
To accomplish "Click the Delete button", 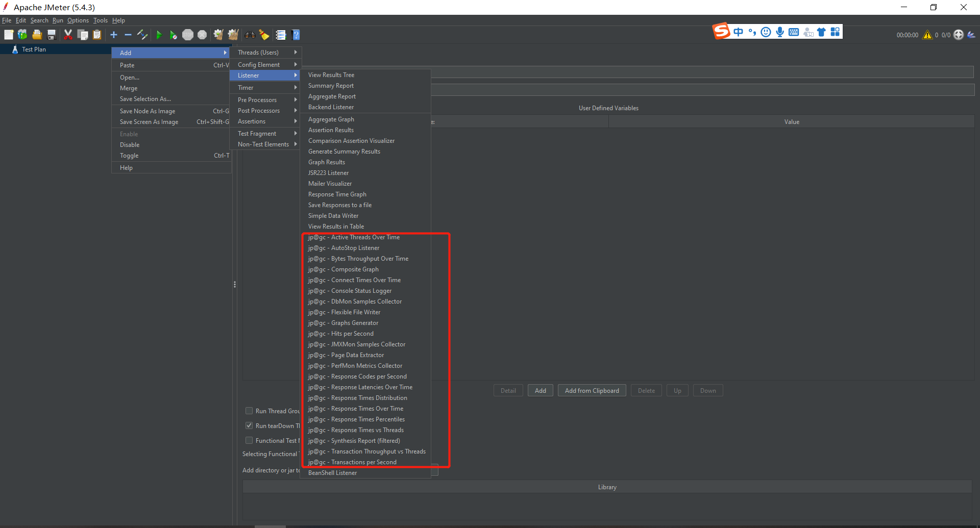I will [x=646, y=391].
